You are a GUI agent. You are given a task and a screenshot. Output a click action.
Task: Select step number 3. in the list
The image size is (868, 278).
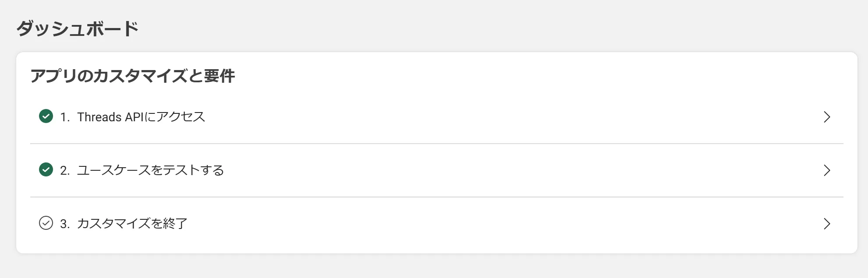65,224
